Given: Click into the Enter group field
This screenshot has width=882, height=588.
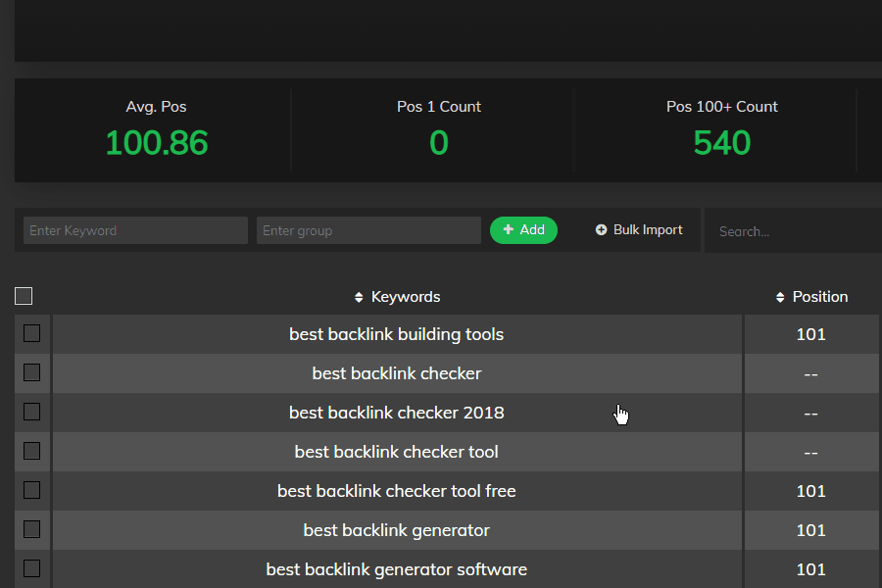Looking at the screenshot, I should pyautogui.click(x=368, y=230).
